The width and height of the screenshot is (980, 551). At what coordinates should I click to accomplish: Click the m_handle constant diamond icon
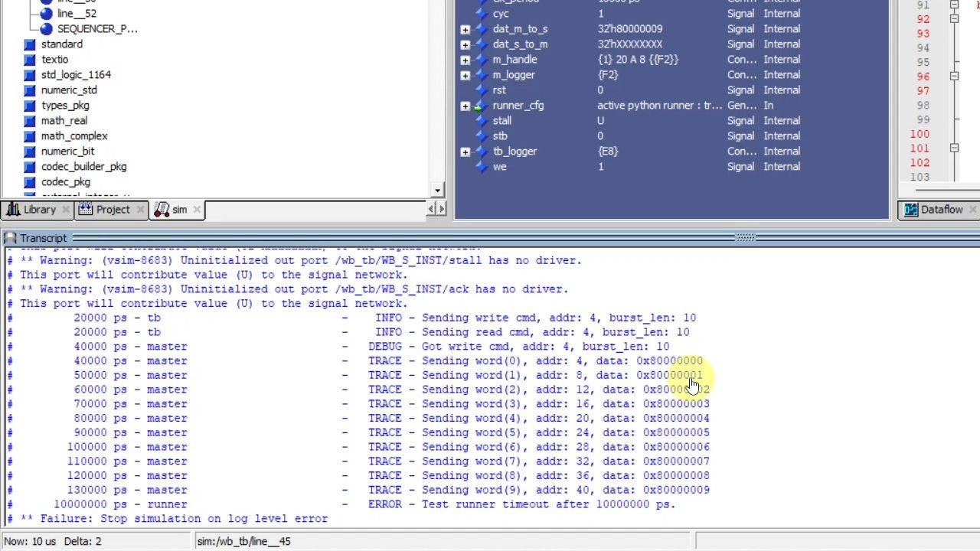[481, 60]
